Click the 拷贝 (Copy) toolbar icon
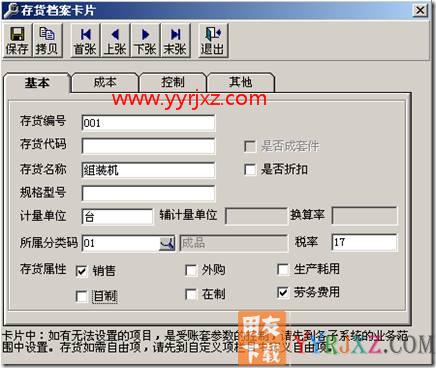Image resolution: width=436 pixels, height=368 pixels. [x=47, y=41]
